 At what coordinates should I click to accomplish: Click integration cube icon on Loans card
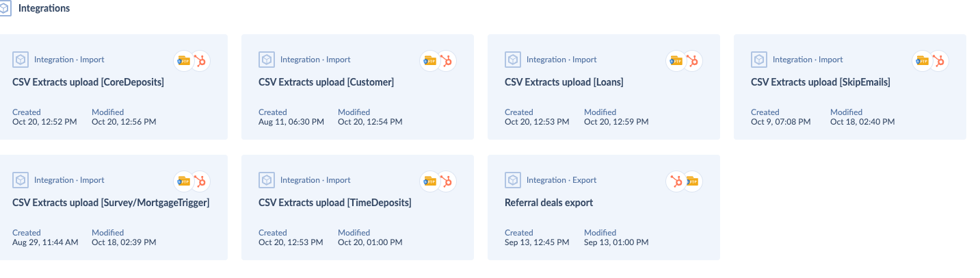coord(513,60)
